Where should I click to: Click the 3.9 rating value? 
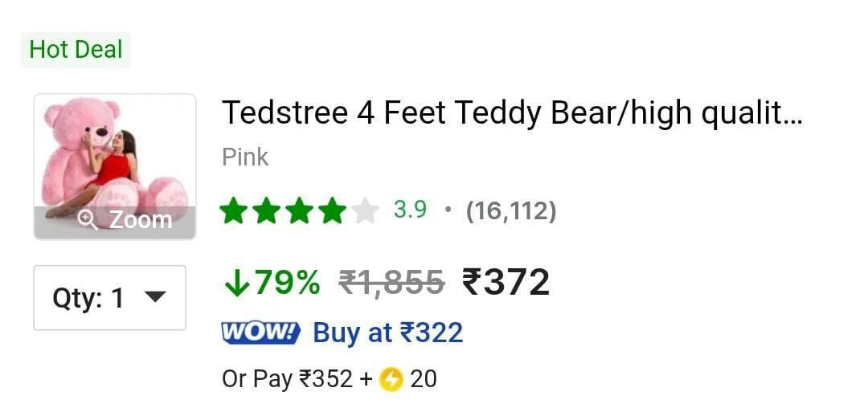tap(410, 211)
